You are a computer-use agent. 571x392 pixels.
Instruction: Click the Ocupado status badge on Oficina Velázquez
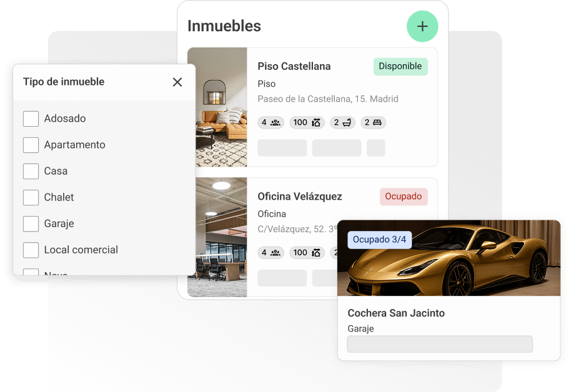point(404,197)
